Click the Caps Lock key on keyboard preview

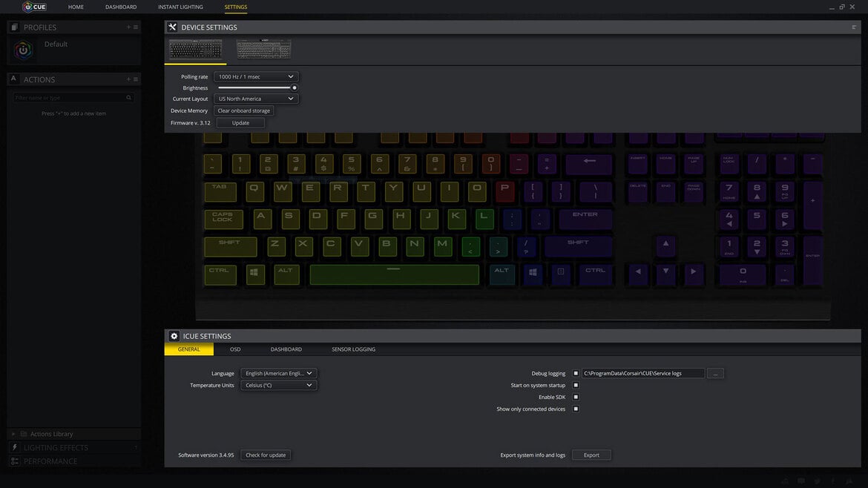(x=223, y=219)
